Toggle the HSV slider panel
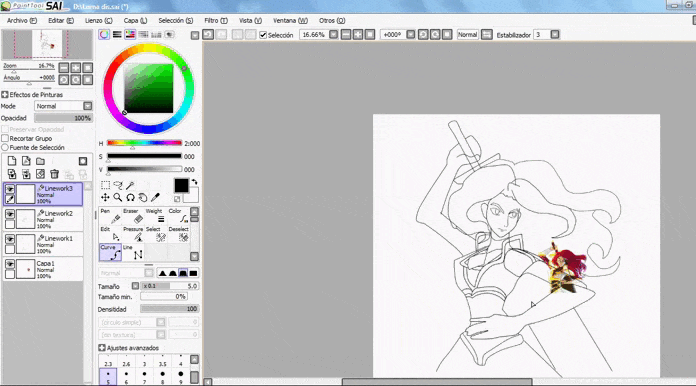This screenshot has height=386, width=696. 130,35
